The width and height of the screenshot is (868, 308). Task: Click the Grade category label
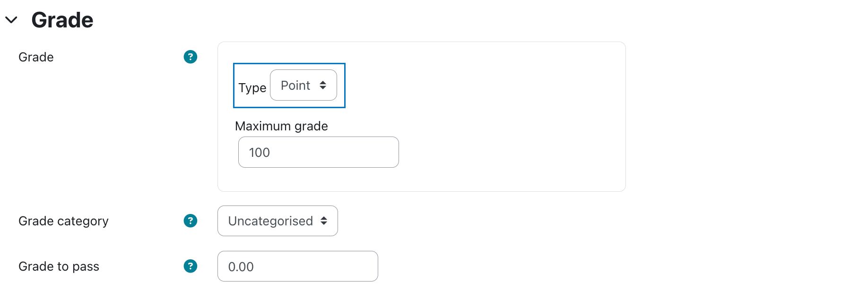pos(63,221)
